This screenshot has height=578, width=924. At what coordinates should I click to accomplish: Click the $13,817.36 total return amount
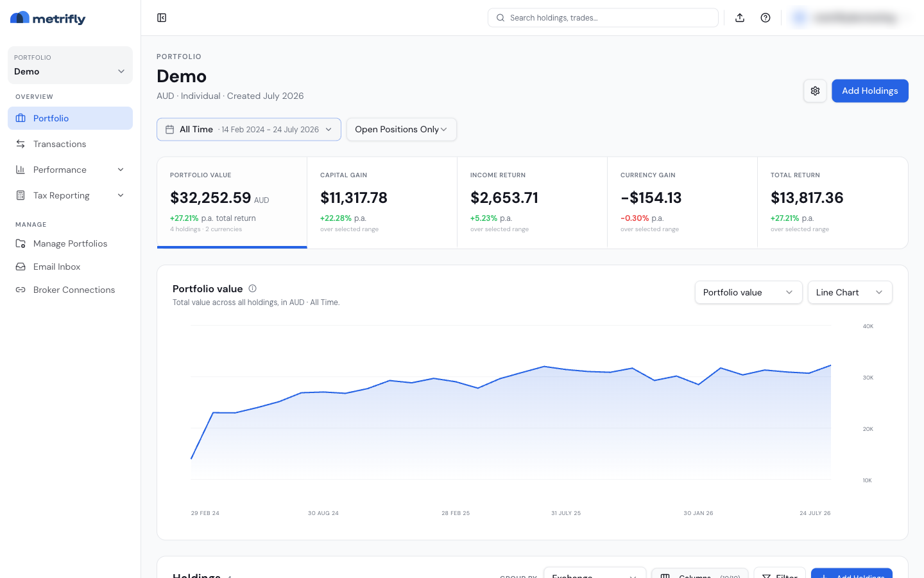coord(807,198)
